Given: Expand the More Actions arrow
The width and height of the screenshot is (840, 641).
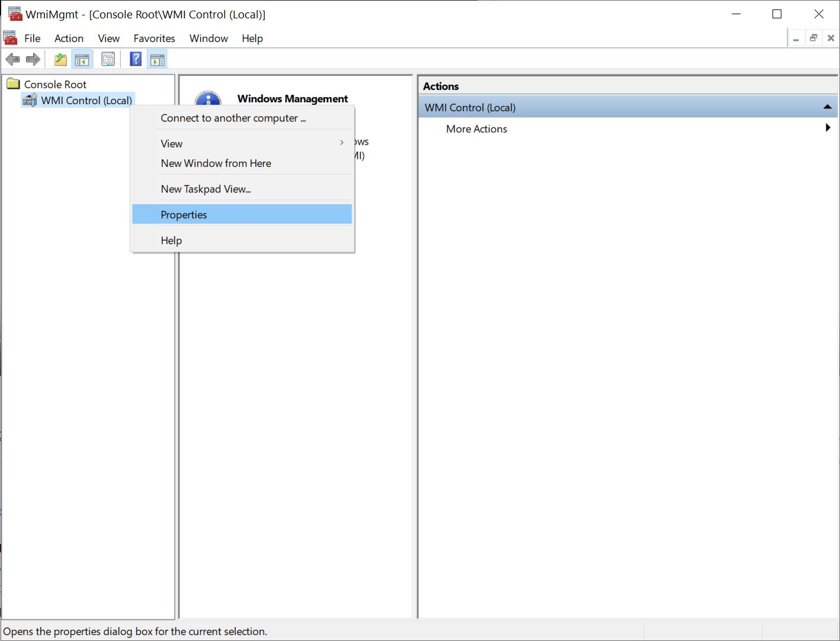Looking at the screenshot, I should click(x=828, y=128).
